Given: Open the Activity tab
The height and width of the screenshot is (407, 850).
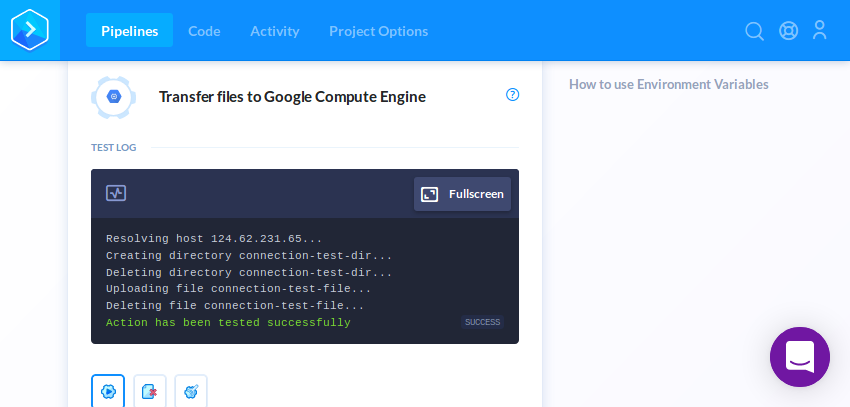Looking at the screenshot, I should click(x=274, y=31).
